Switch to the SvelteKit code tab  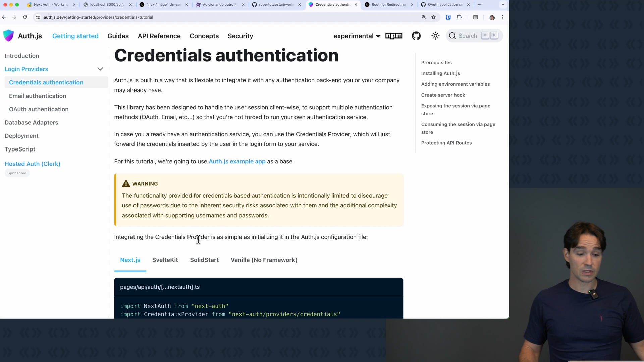165,260
